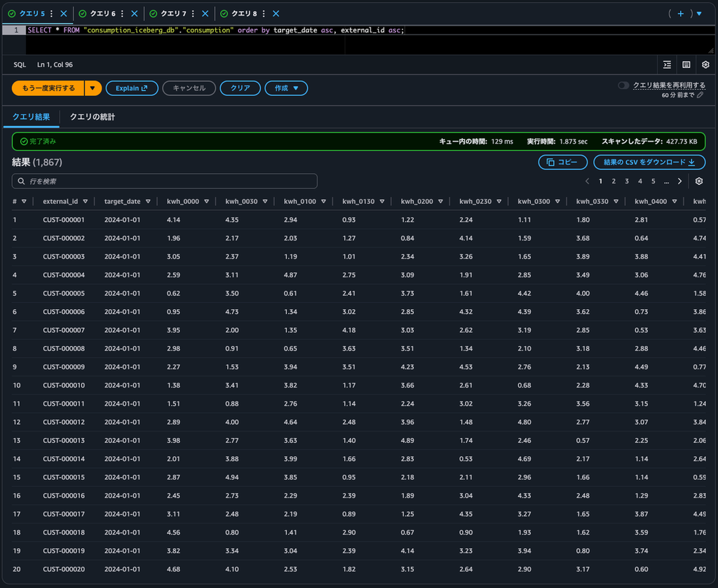Open editor preferences gear icon
718x588 pixels.
[705, 64]
